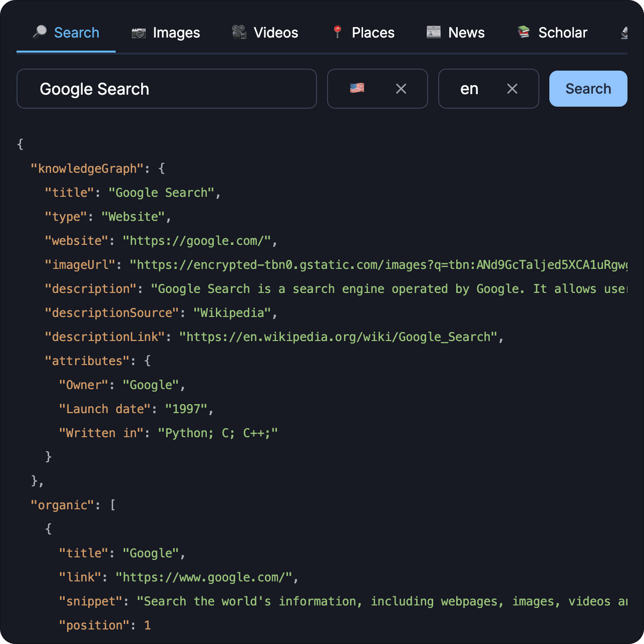The width and height of the screenshot is (644, 644).
Task: Click the "position" value 1
Action: tap(147, 625)
